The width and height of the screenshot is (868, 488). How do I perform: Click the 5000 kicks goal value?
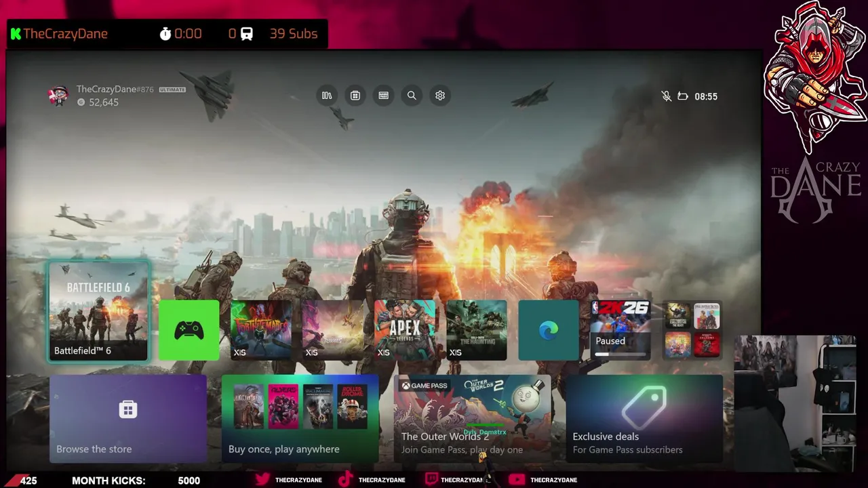189,481
